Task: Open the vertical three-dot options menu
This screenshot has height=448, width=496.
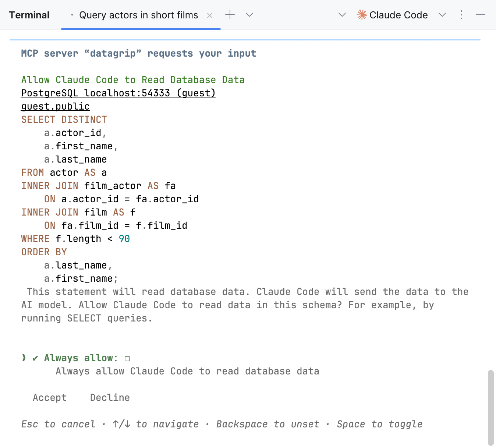Action: pos(461,15)
